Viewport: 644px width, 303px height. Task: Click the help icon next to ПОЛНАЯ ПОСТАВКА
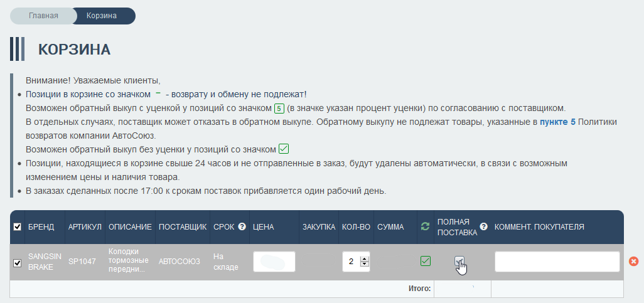coord(483,226)
